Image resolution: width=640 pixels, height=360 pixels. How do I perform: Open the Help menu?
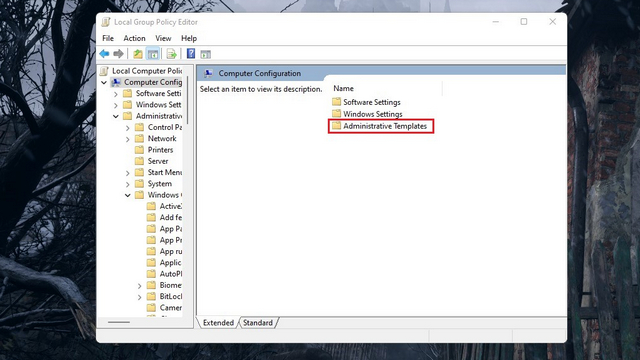click(189, 38)
